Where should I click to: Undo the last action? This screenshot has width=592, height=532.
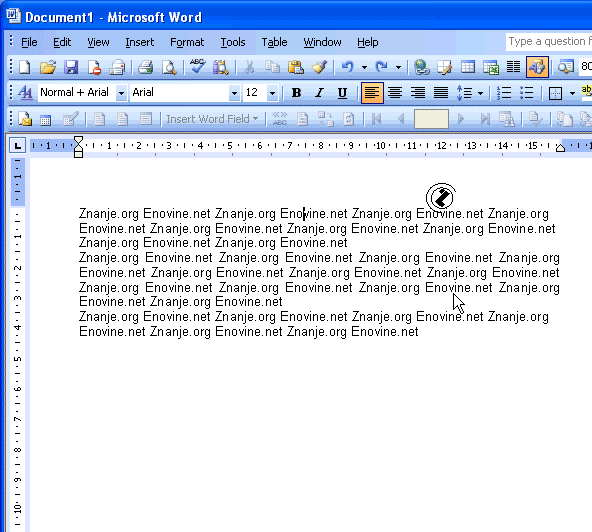pos(348,68)
